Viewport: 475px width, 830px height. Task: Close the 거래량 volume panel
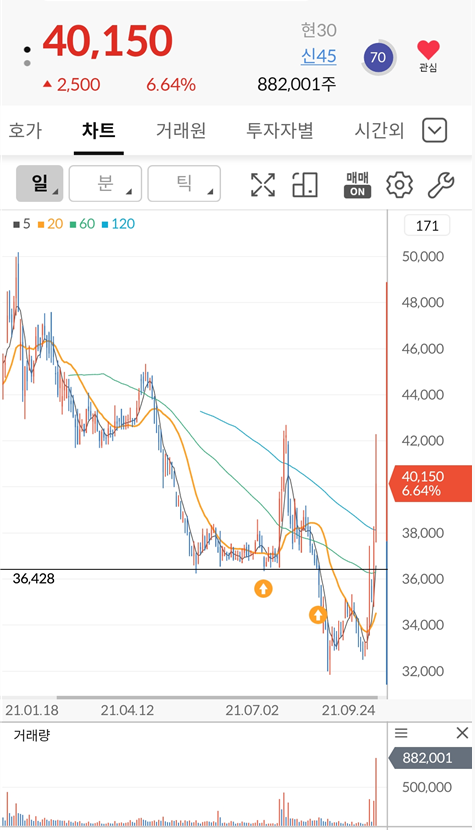point(462,733)
